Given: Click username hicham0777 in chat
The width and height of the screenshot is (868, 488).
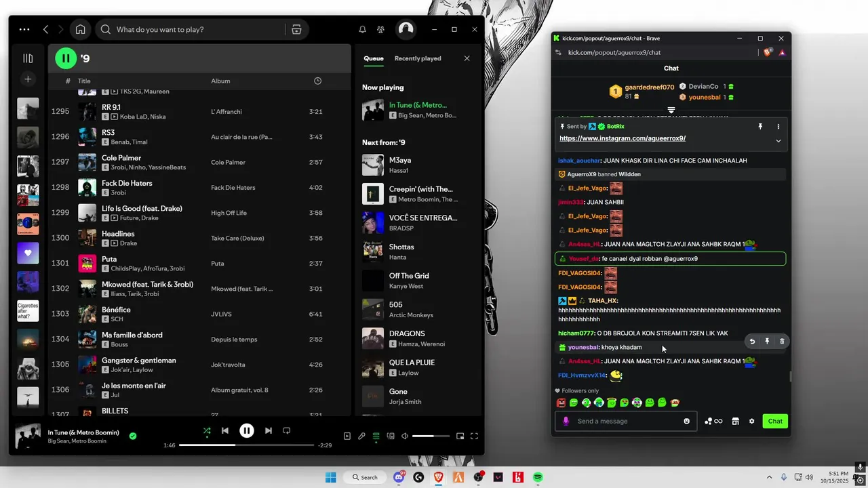Looking at the screenshot, I should tap(576, 333).
